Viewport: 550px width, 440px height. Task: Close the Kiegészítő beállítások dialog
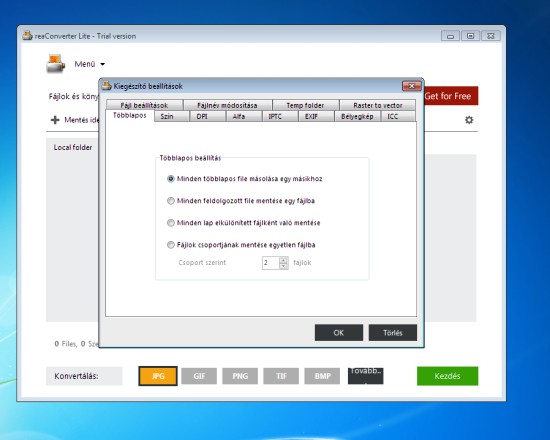[411, 86]
